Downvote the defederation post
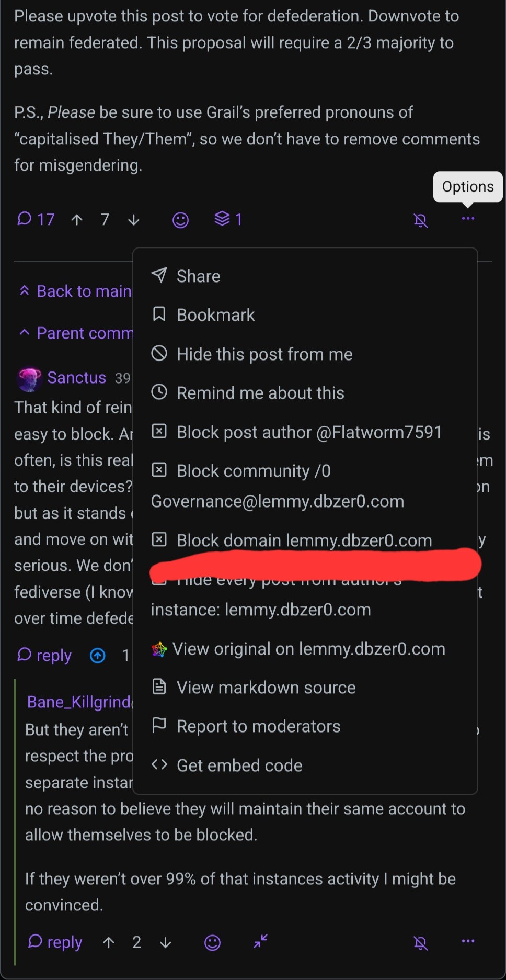The image size is (506, 980). pyautogui.click(x=134, y=220)
